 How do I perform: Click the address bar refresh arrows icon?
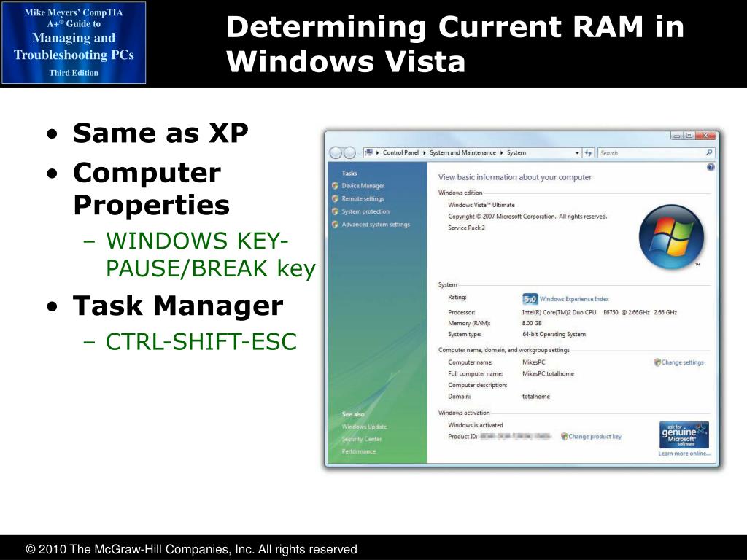(x=588, y=153)
